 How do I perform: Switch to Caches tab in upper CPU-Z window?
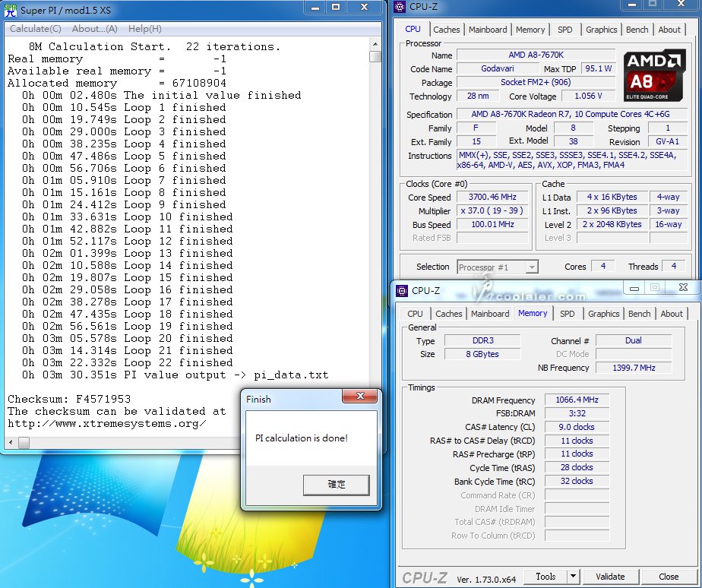(447, 30)
